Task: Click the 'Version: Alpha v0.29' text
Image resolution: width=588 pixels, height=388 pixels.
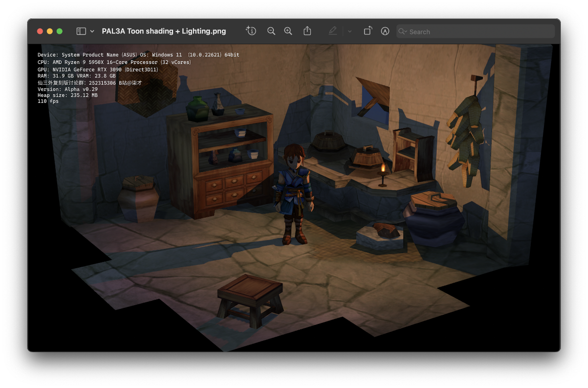Action: (x=67, y=89)
